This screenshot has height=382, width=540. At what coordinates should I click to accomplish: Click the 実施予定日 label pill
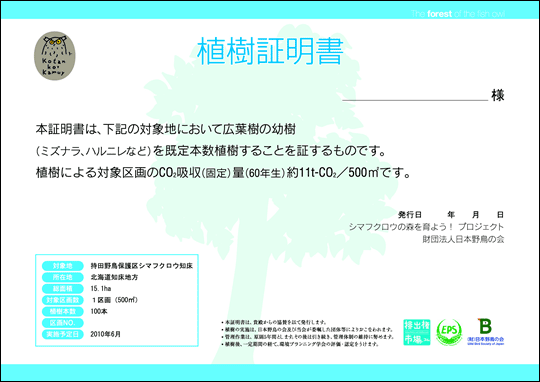pos(63,334)
